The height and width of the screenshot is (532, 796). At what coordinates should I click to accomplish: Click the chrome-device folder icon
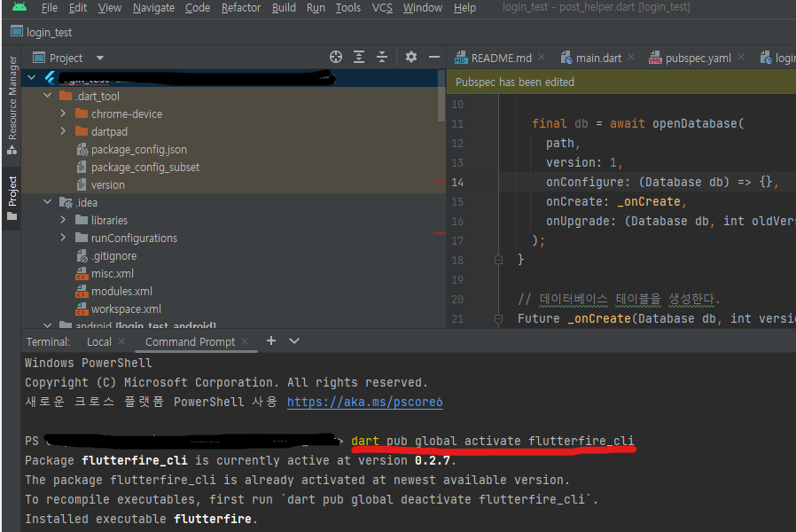(82, 113)
